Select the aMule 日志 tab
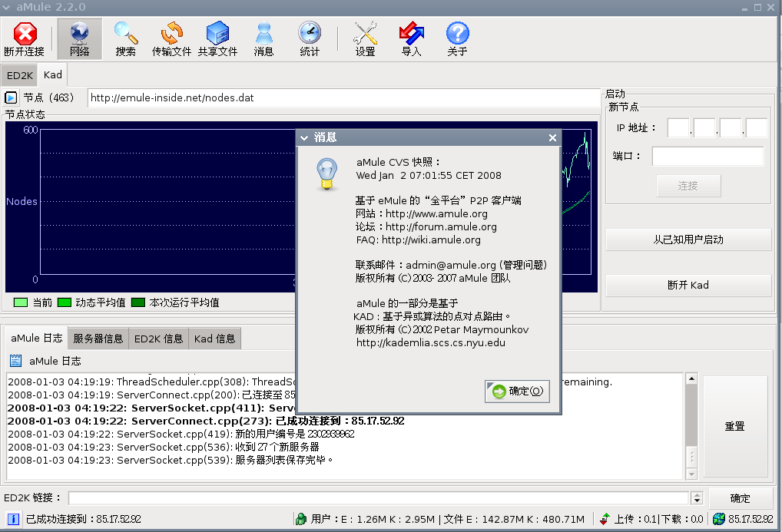This screenshot has height=532, width=782. [x=36, y=338]
